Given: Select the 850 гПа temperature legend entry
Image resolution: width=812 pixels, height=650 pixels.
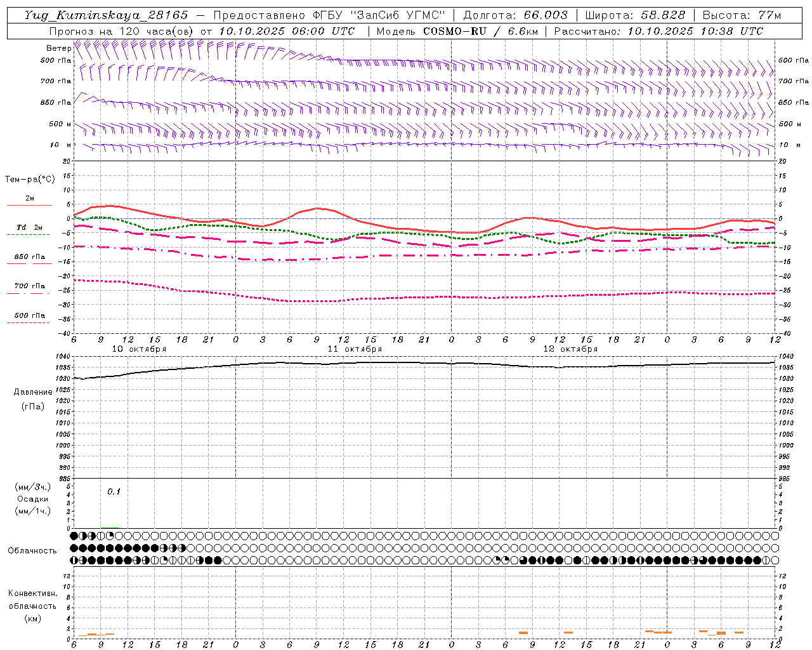Looking at the screenshot, I should (x=29, y=257).
